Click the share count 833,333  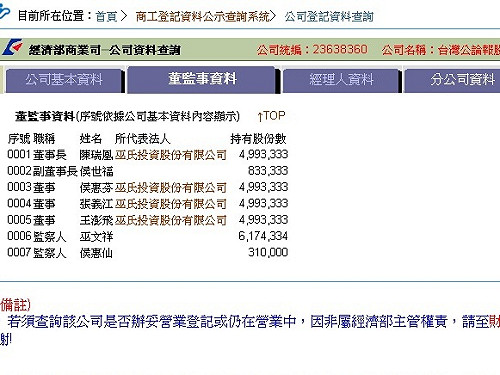268,171
